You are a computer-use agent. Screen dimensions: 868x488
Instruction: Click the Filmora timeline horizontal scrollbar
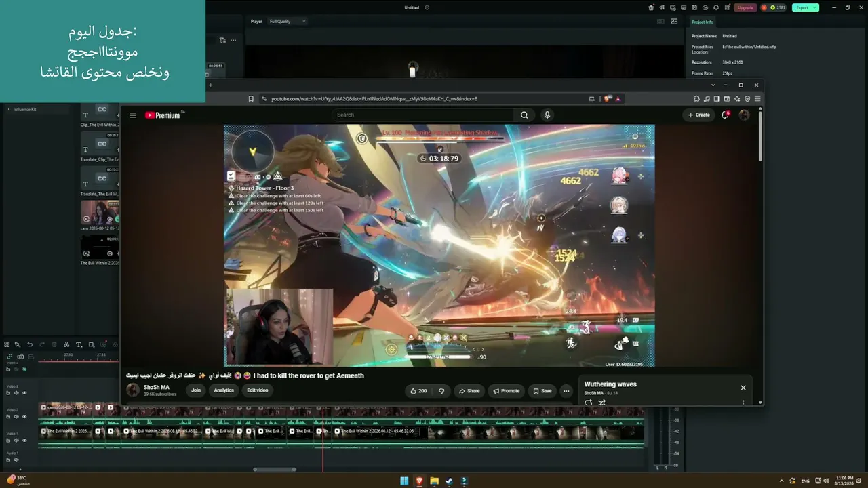click(275, 469)
